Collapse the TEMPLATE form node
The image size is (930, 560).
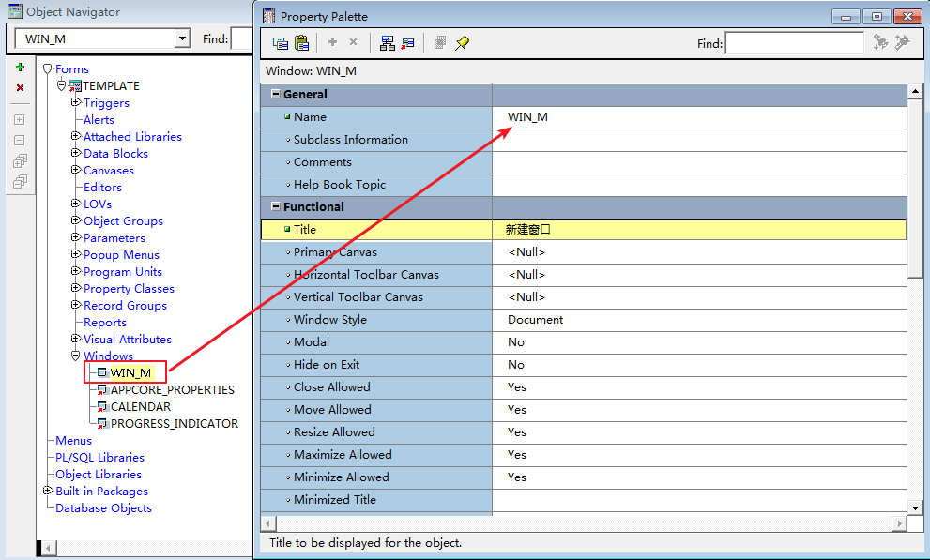tap(62, 85)
